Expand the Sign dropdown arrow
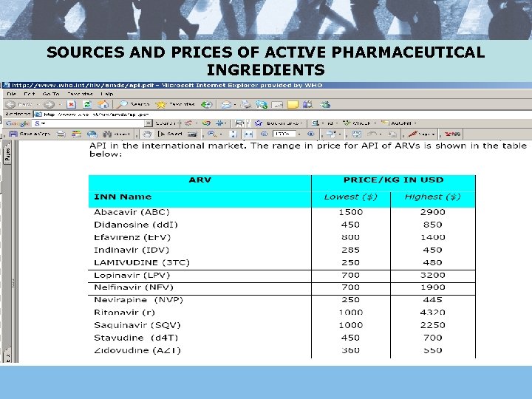 point(433,134)
